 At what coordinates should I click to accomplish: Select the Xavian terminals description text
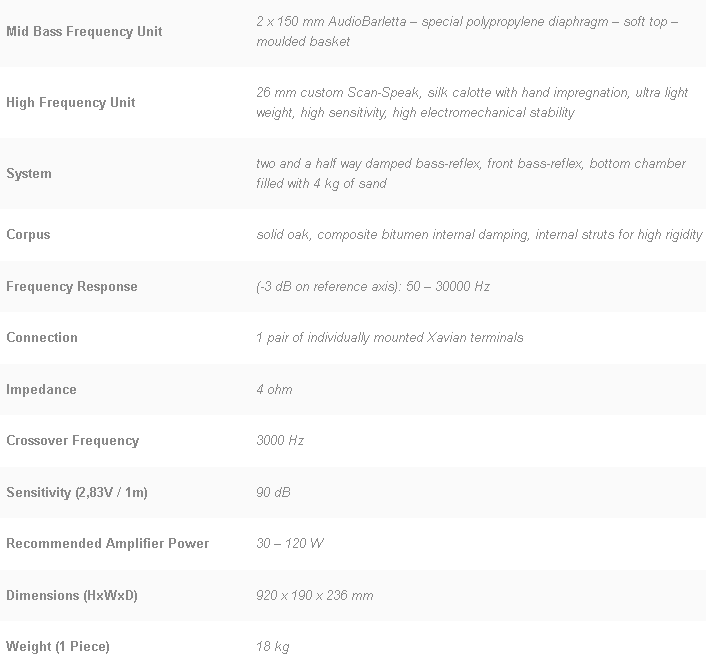coord(389,337)
